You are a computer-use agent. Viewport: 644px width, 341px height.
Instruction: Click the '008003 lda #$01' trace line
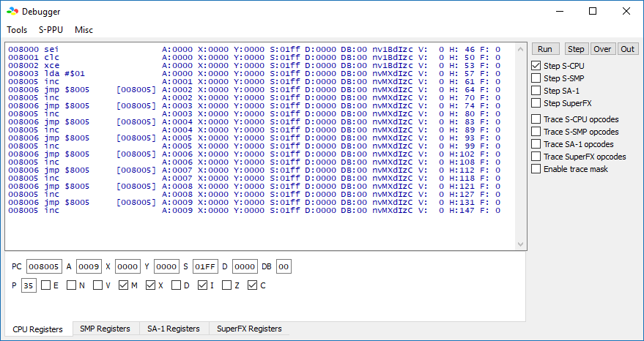pos(254,73)
